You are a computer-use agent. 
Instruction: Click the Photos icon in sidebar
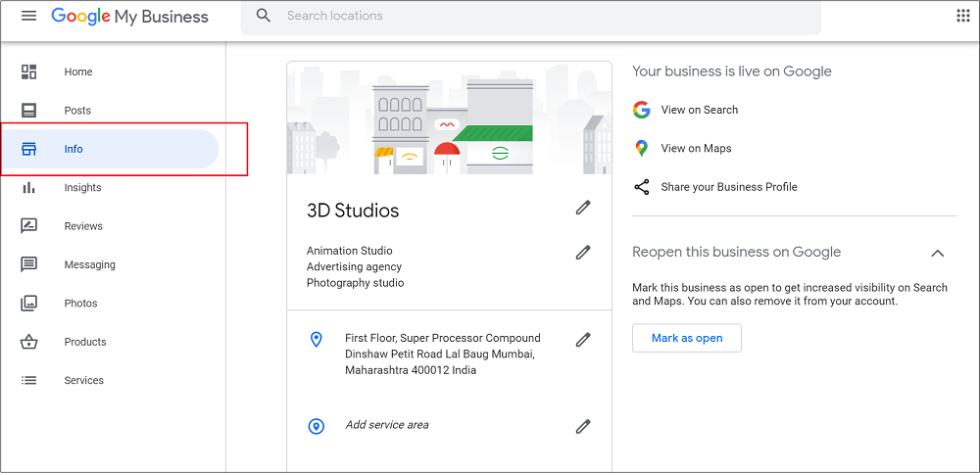28,303
